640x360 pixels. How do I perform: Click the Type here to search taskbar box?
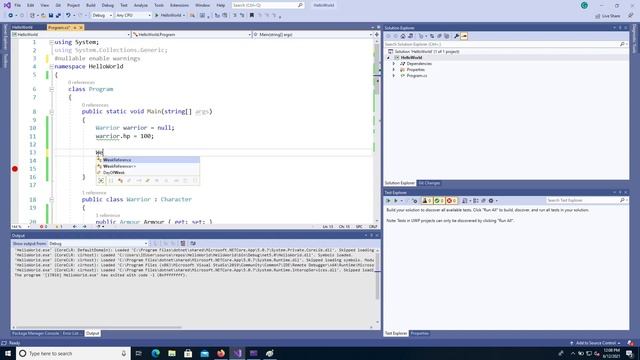tap(73, 353)
